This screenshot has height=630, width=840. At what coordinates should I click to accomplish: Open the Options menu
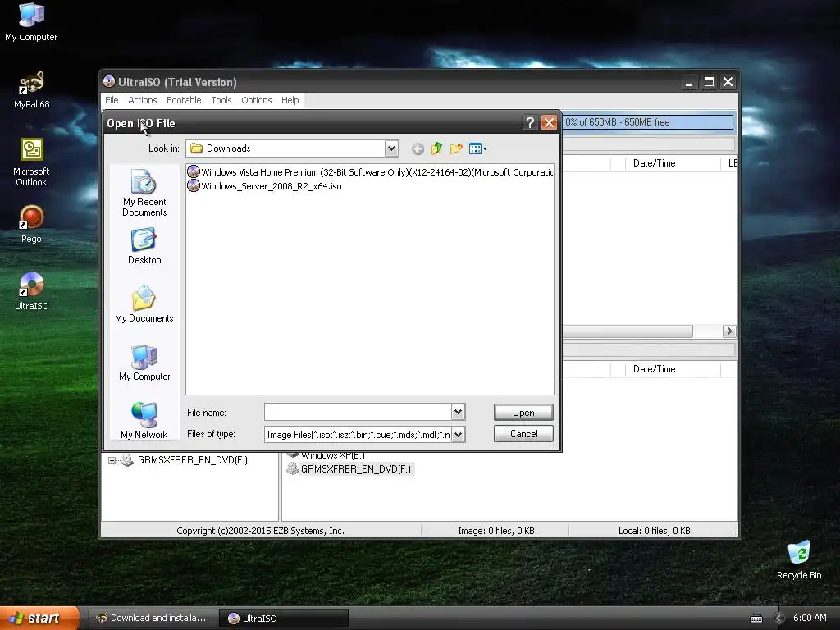pyautogui.click(x=257, y=100)
